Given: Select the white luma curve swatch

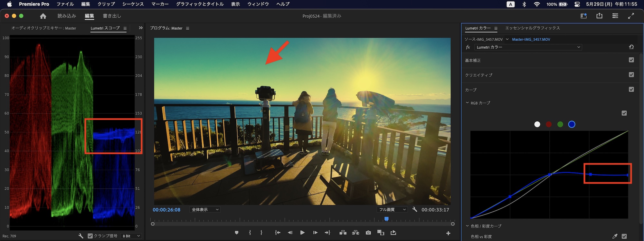Looking at the screenshot, I should (537, 124).
